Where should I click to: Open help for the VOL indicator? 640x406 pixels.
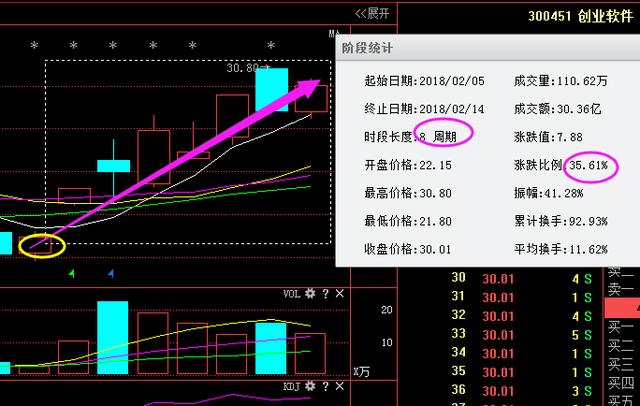pos(325,293)
